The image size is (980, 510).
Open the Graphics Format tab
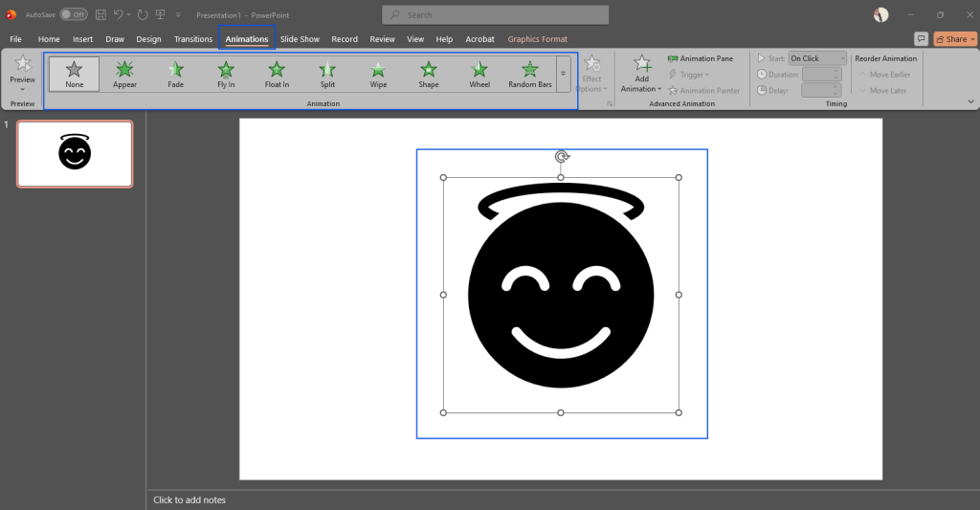[537, 39]
